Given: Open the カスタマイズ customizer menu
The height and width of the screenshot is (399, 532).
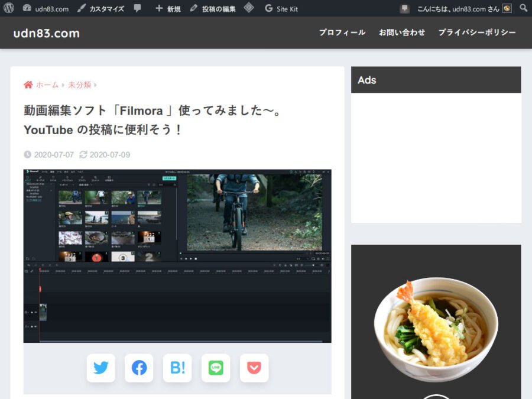Looking at the screenshot, I should click(100, 9).
